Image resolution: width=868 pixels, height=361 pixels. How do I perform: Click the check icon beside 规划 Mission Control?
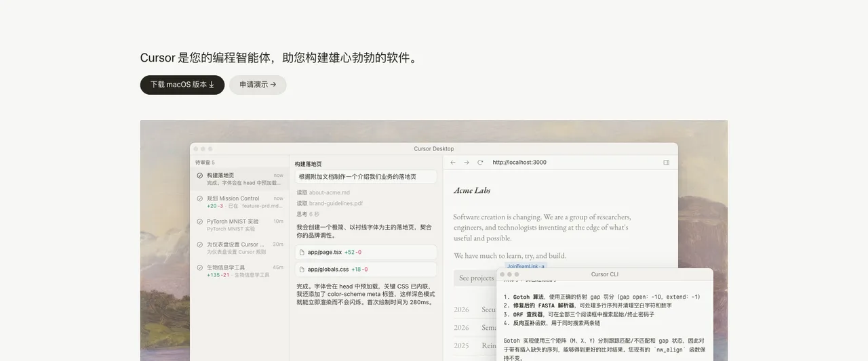click(x=200, y=198)
